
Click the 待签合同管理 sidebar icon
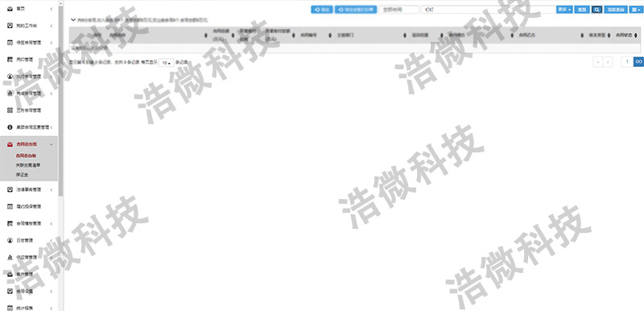[10, 43]
